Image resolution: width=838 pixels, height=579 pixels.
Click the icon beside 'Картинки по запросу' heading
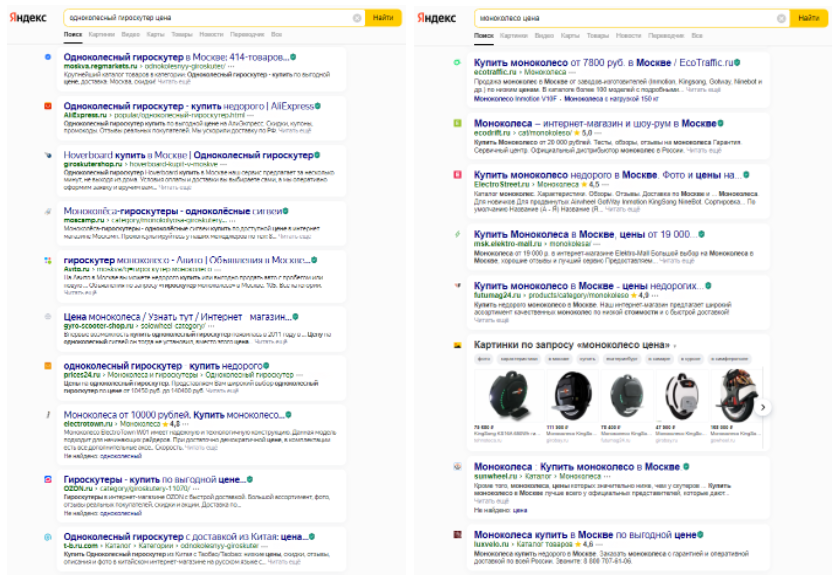(x=457, y=345)
